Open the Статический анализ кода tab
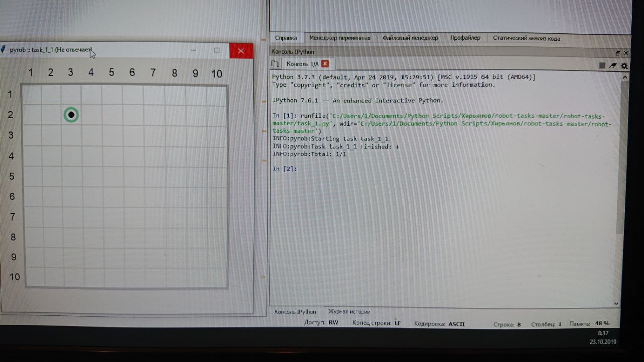This screenshot has width=644, height=362. [526, 38]
